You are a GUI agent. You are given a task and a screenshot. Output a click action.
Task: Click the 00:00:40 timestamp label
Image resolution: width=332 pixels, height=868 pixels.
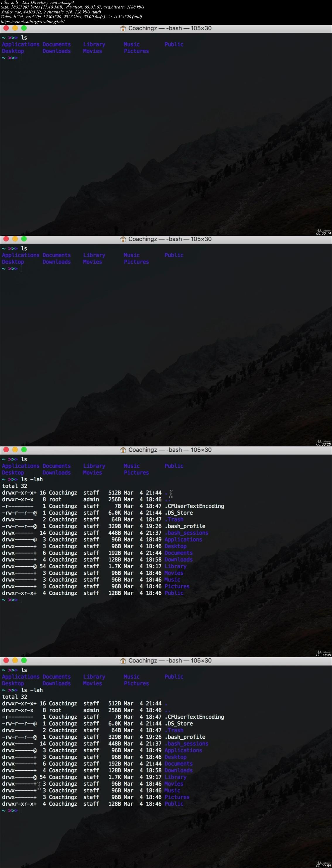coord(323,655)
